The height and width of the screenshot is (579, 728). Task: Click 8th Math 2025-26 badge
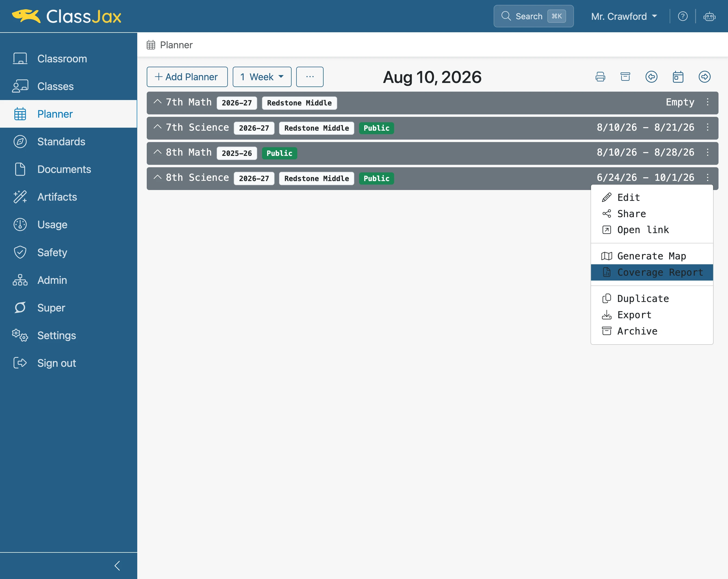click(237, 153)
